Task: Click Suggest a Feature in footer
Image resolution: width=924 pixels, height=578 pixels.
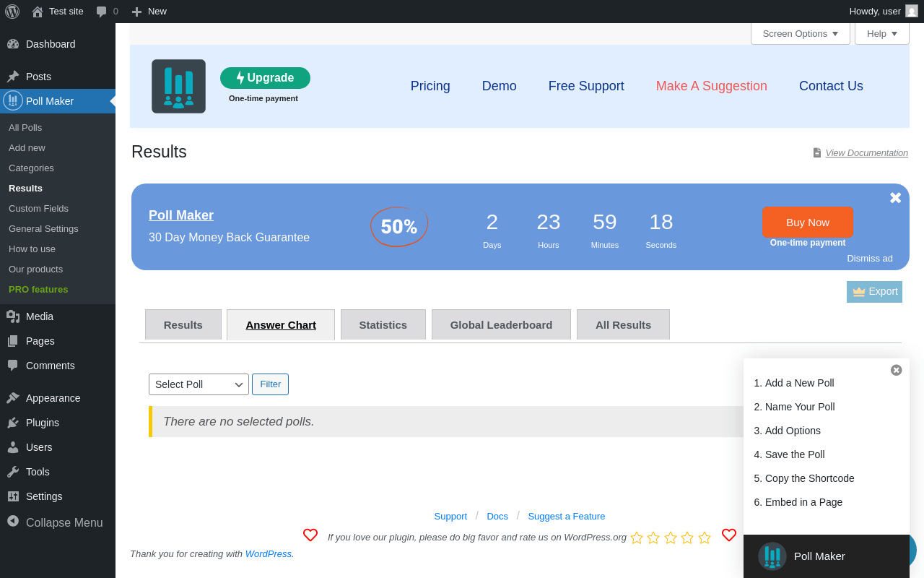Action: [x=567, y=516]
